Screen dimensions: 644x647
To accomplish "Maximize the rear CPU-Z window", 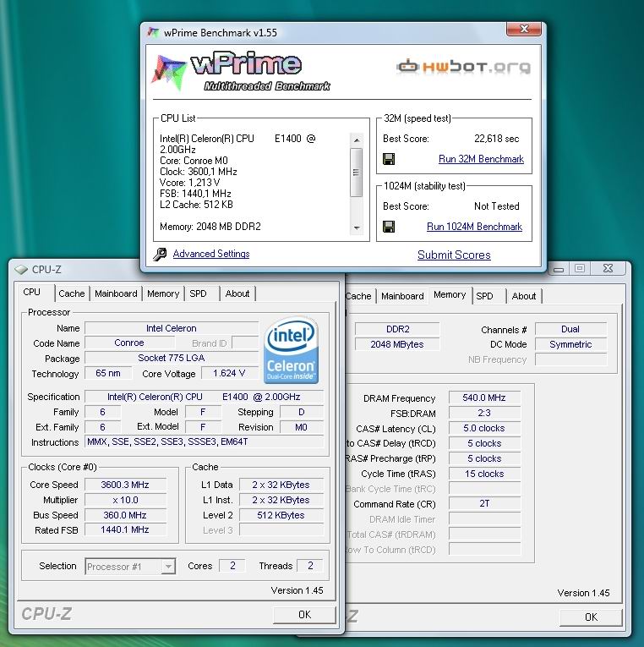I will (579, 269).
